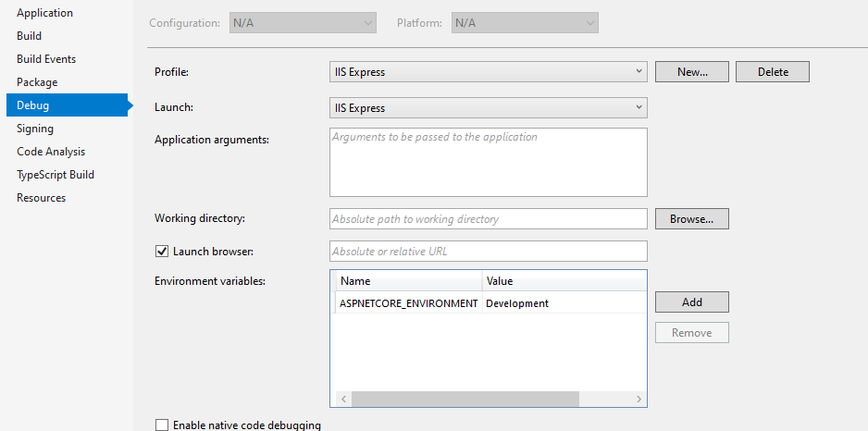Image resolution: width=868 pixels, height=431 pixels.
Task: Open the Signing tab
Action: coord(35,129)
